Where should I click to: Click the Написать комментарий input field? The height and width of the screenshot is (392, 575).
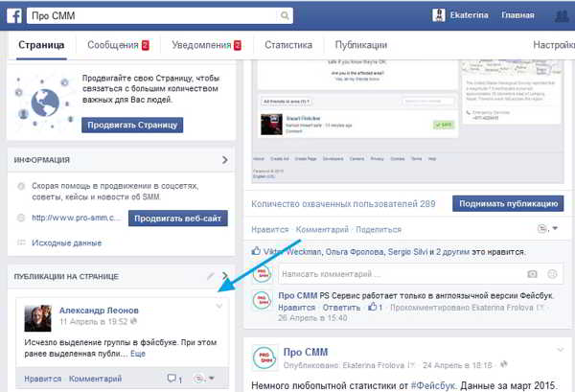(x=421, y=274)
